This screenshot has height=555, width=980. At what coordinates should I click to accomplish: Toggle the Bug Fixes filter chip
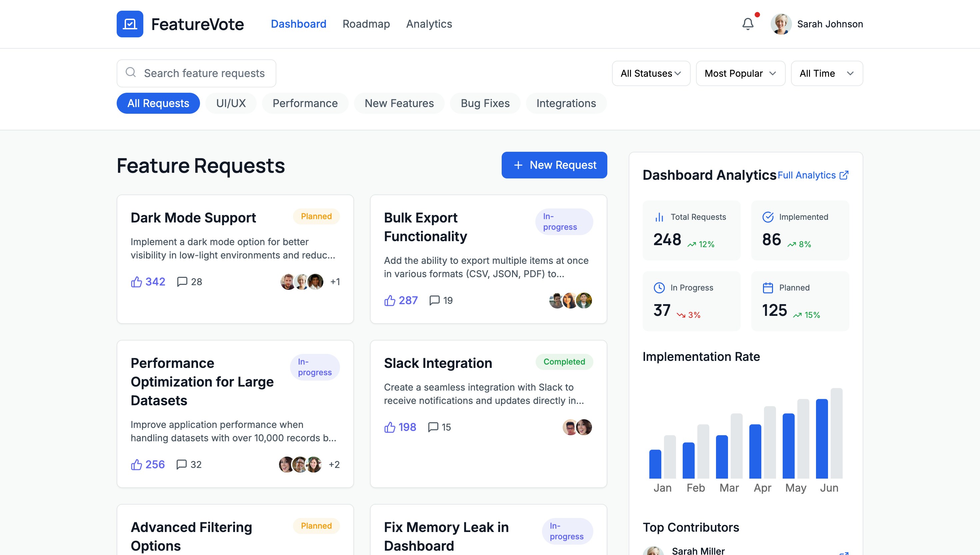pyautogui.click(x=485, y=103)
